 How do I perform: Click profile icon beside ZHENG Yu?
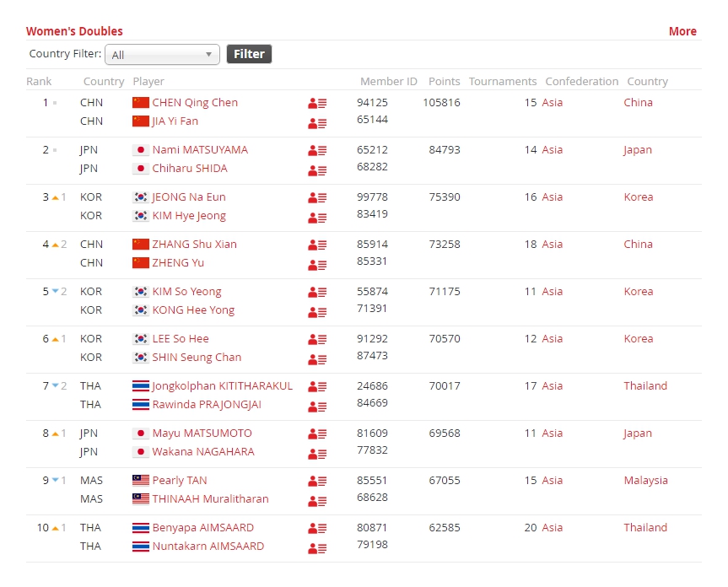(x=317, y=263)
